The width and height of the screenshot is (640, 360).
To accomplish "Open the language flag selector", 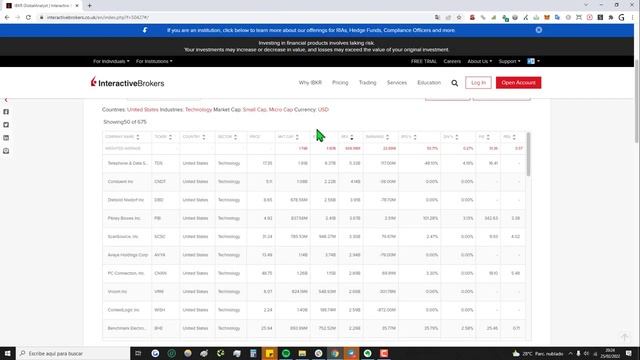I will [533, 61].
